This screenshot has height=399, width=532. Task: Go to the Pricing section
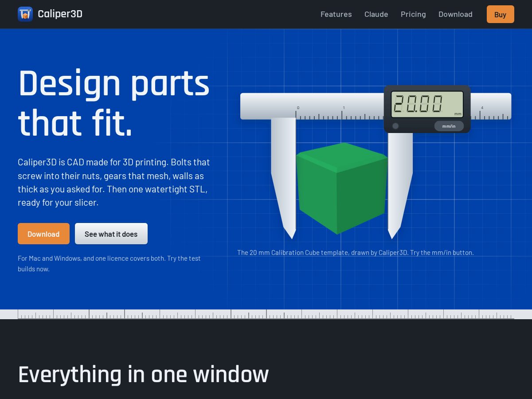(413, 14)
